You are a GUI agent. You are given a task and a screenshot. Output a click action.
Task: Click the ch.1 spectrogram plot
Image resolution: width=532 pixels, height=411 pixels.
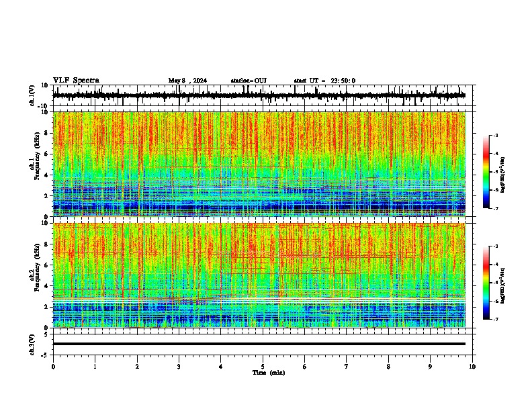click(259, 164)
